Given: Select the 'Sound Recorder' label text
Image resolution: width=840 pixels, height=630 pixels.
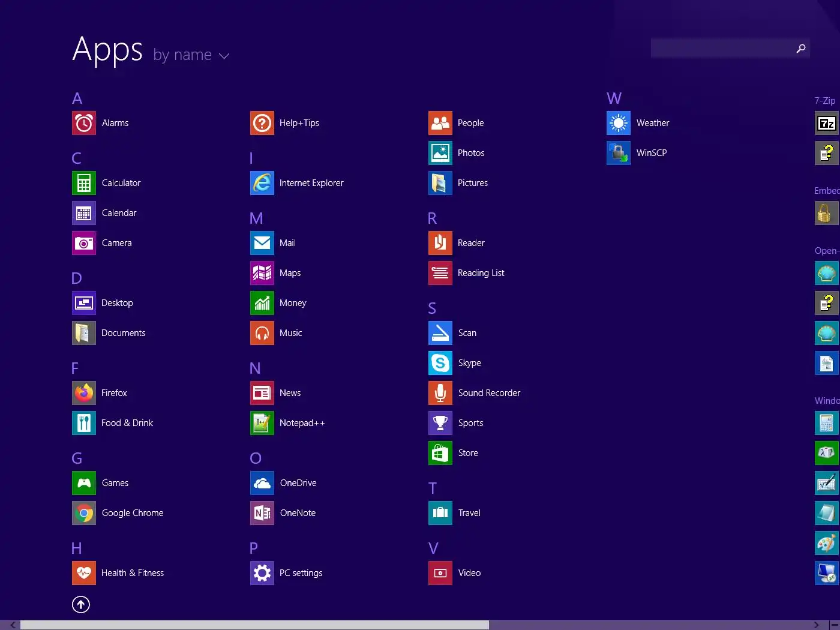Looking at the screenshot, I should pos(489,393).
